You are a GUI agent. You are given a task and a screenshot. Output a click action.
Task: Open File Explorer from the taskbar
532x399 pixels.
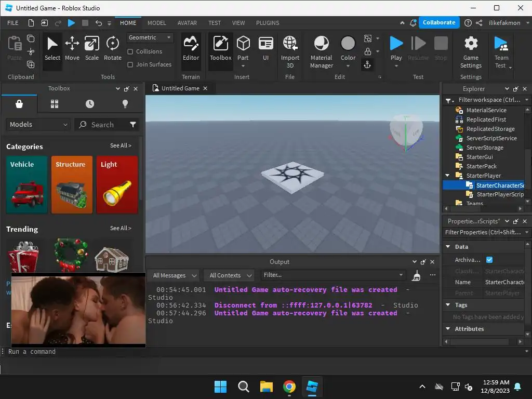point(267,387)
